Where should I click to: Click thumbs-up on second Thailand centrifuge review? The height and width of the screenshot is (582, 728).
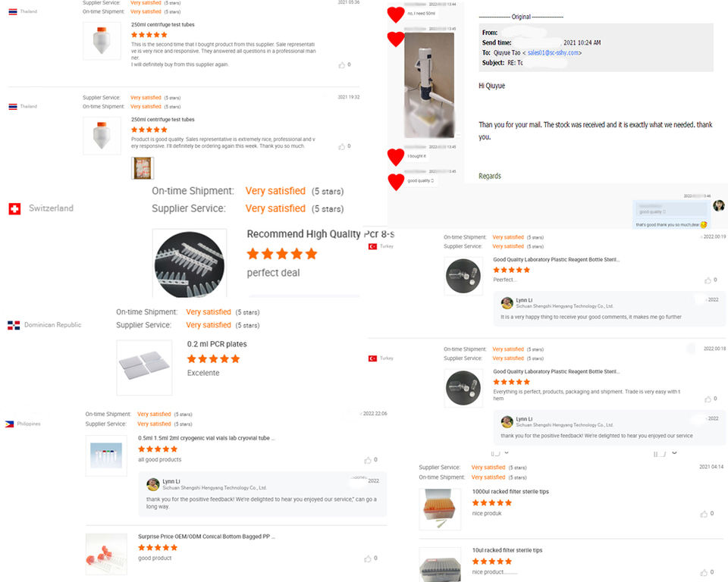[342, 147]
